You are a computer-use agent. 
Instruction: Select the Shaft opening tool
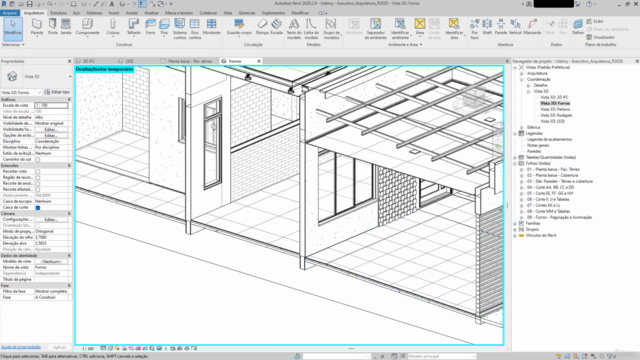[487, 27]
